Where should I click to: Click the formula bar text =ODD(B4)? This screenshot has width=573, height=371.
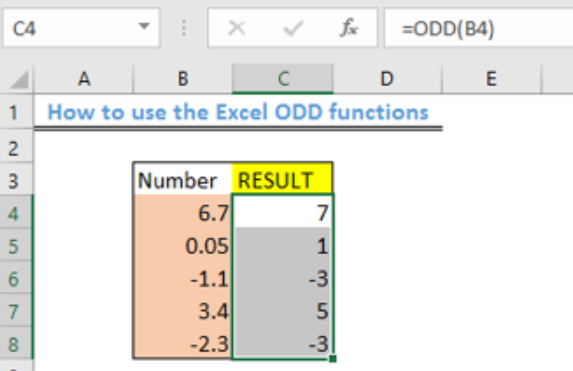tap(448, 29)
